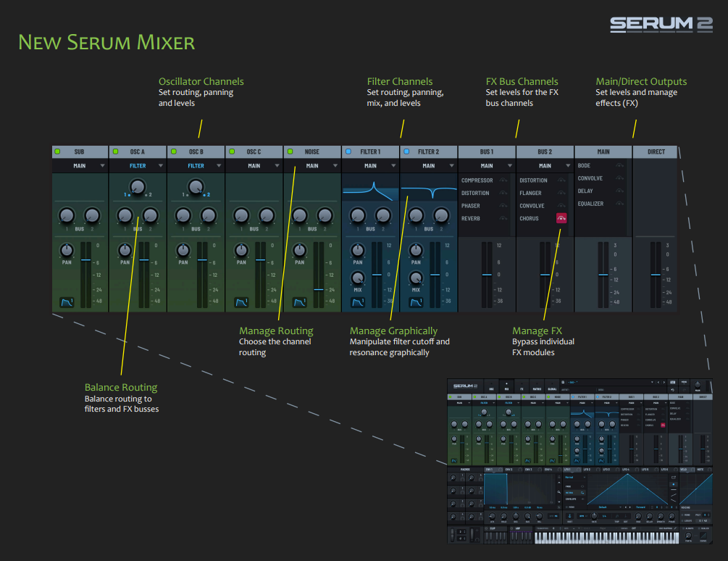The width and height of the screenshot is (728, 561).
Task: Toggle the OSC C enable light
Action: click(x=232, y=151)
